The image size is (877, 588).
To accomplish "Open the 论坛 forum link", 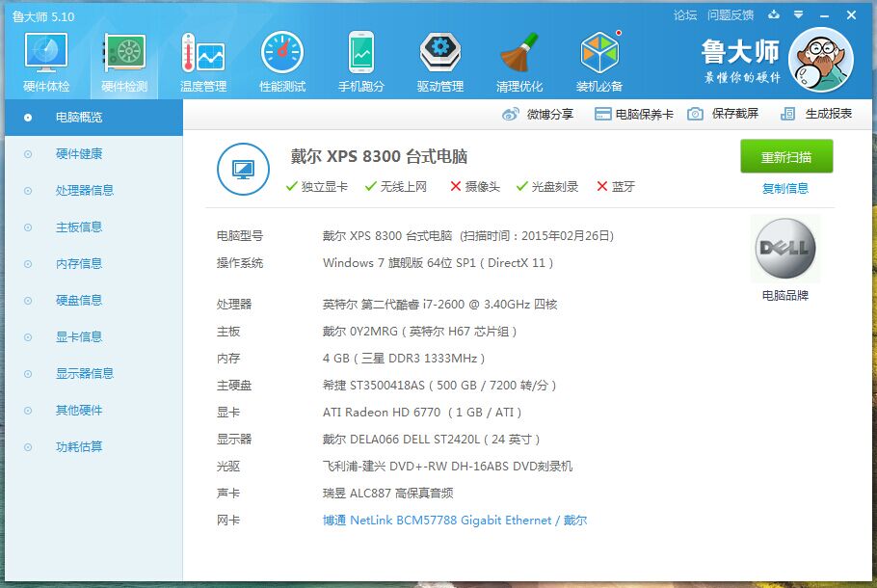I will coord(685,15).
